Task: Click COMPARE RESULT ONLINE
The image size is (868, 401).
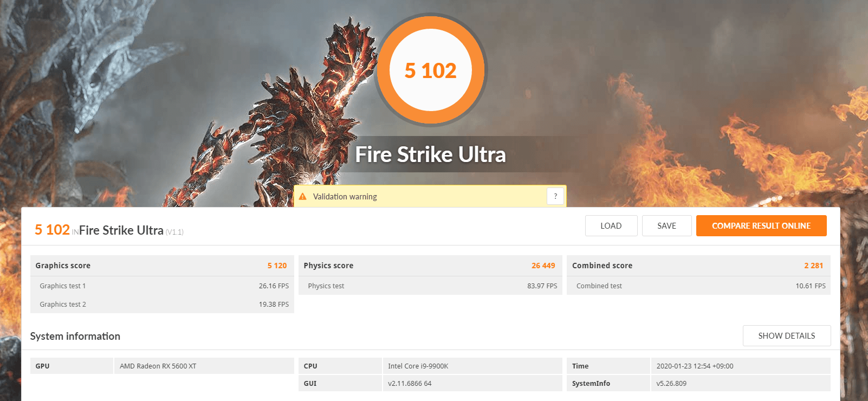Action: tap(761, 226)
